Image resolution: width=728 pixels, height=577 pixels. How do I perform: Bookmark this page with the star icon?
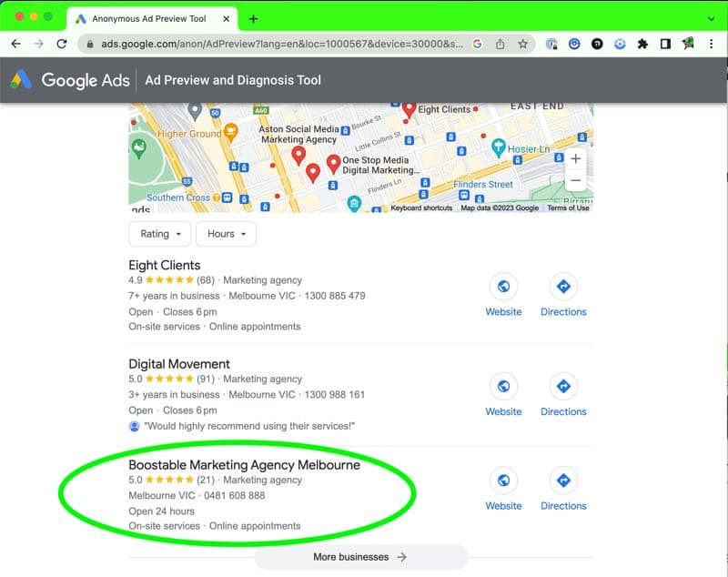point(523,44)
